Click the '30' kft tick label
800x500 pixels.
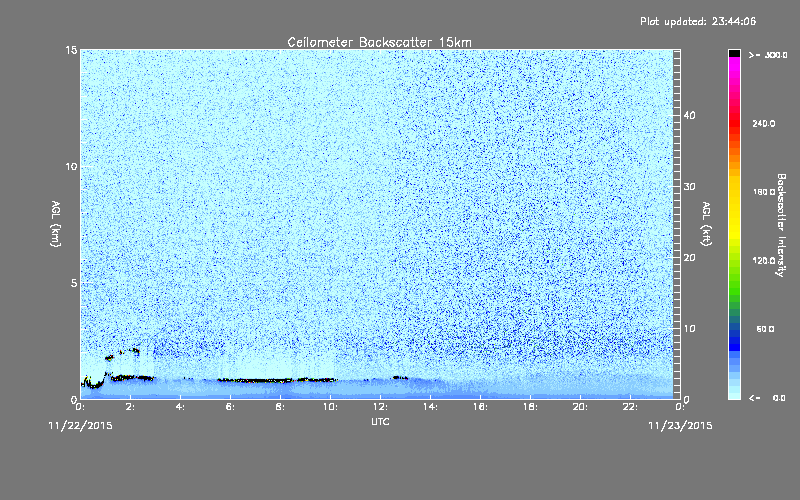click(x=689, y=186)
